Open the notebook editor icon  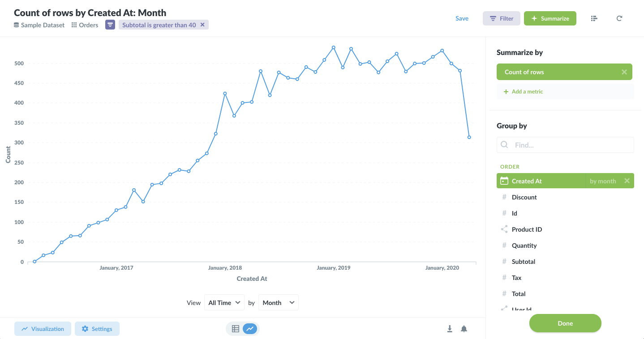pyautogui.click(x=594, y=18)
